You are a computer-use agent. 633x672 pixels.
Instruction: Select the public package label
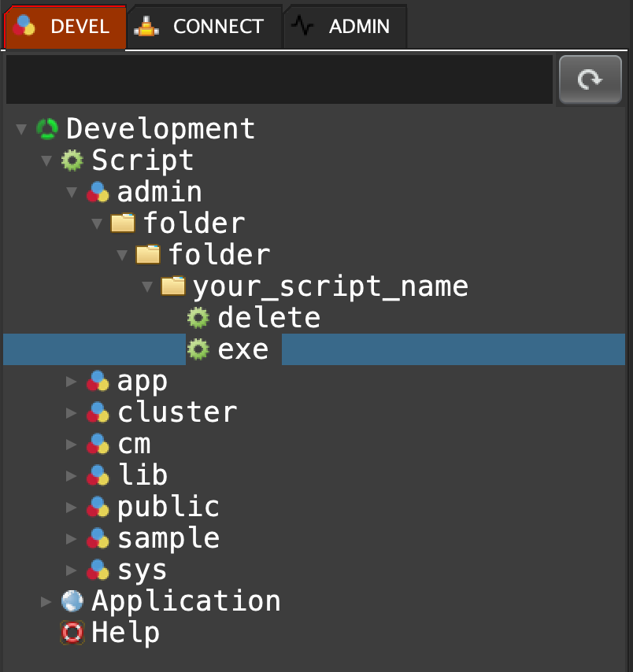(x=168, y=508)
